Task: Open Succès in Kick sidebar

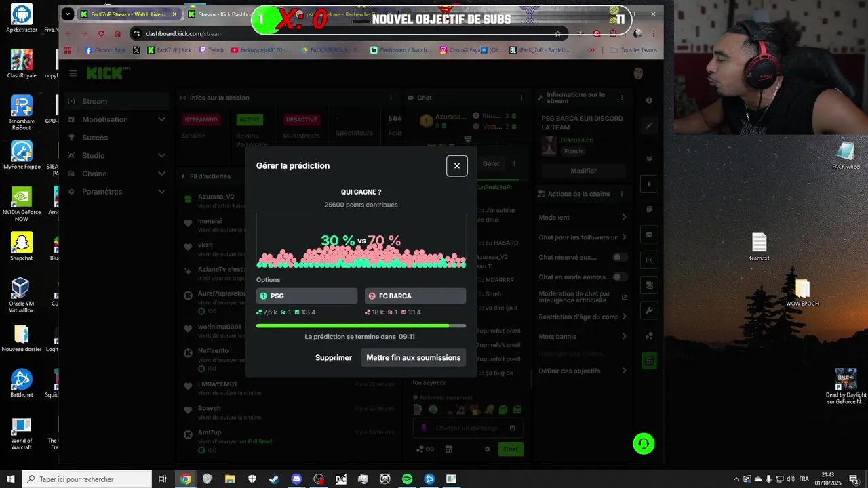Action: coord(117,138)
